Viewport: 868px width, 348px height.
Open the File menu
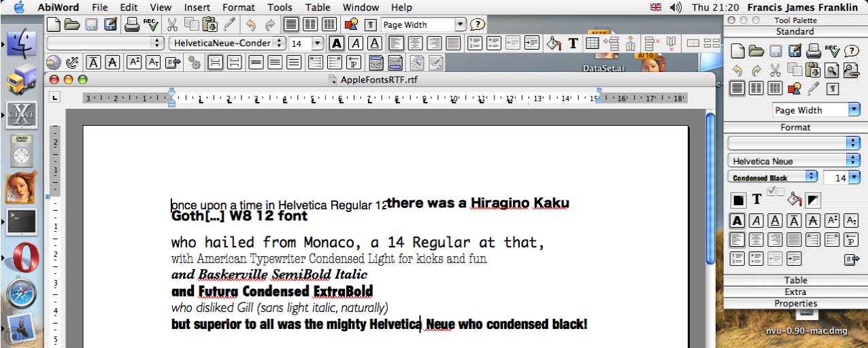99,7
